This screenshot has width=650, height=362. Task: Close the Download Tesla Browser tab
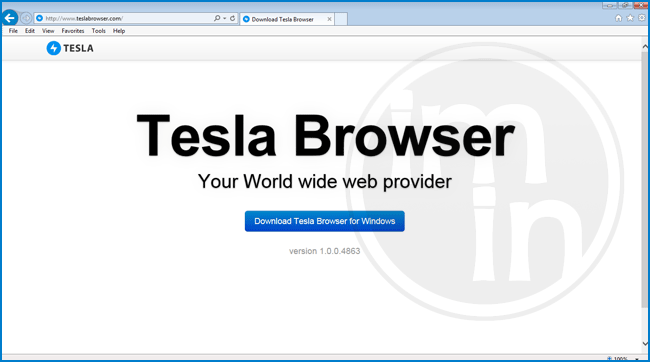tap(329, 19)
